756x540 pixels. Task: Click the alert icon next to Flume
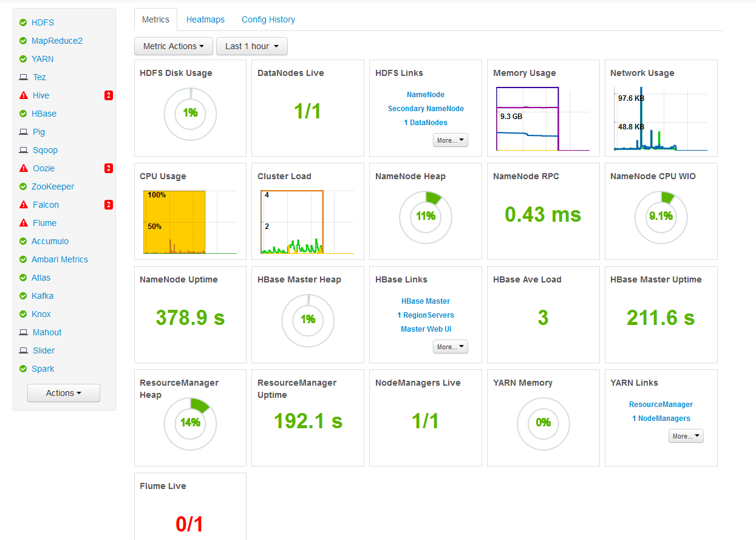click(x=22, y=223)
